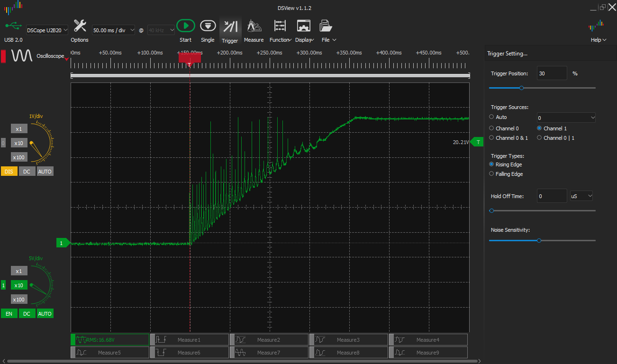617x364 pixels.
Task: Select the Measure6 slot
Action: (190, 352)
